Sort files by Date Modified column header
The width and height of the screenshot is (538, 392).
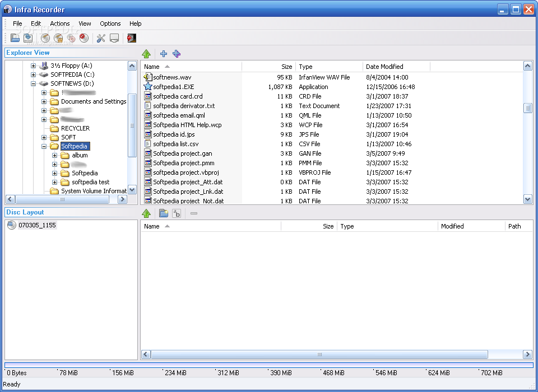click(384, 67)
